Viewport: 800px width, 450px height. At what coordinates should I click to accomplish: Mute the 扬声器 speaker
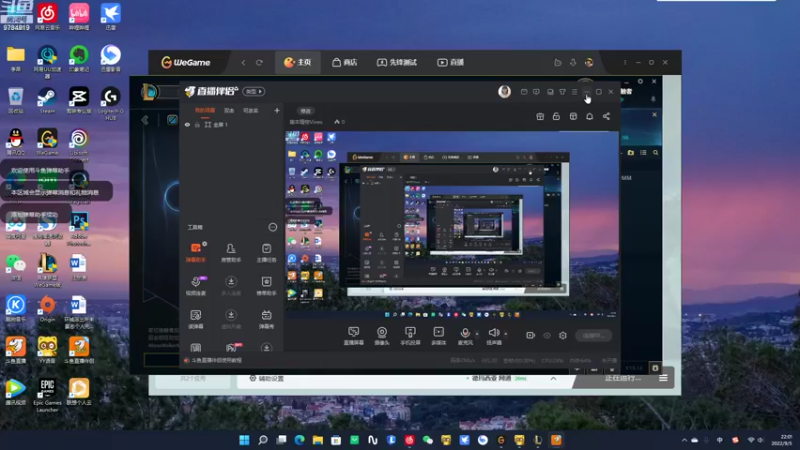[493, 336]
